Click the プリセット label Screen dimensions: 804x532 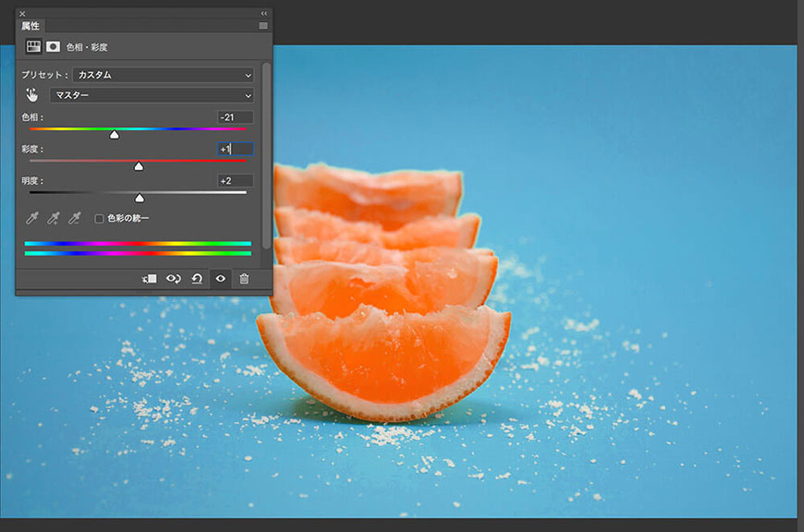pos(44,75)
